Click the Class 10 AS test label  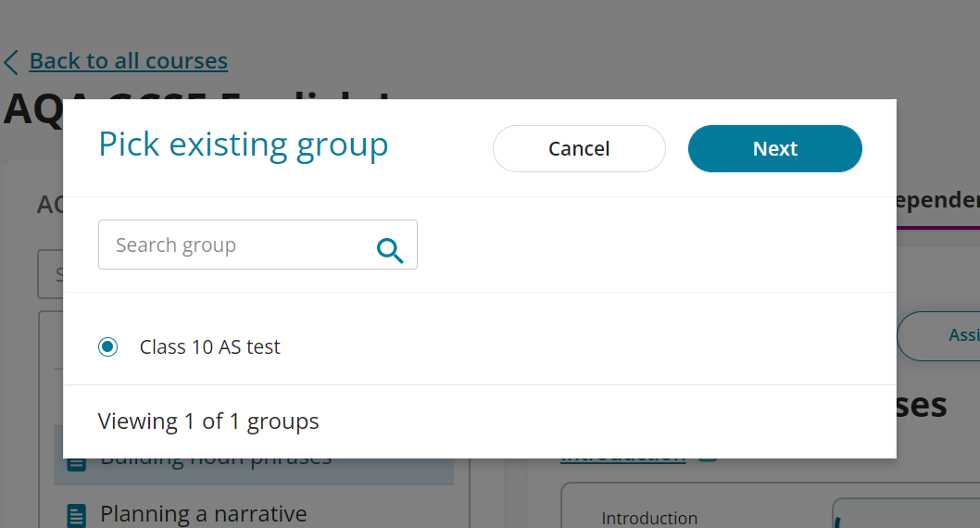coord(209,347)
